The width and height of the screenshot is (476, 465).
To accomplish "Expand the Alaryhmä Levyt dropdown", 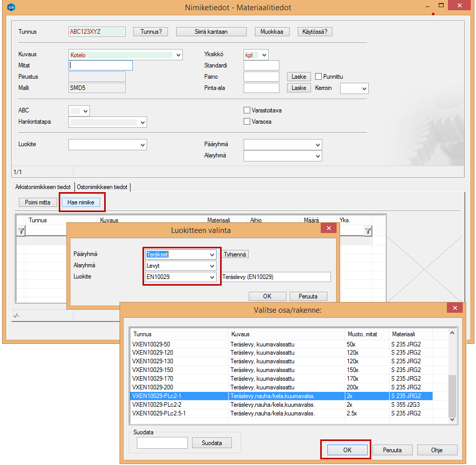I will coord(212,266).
